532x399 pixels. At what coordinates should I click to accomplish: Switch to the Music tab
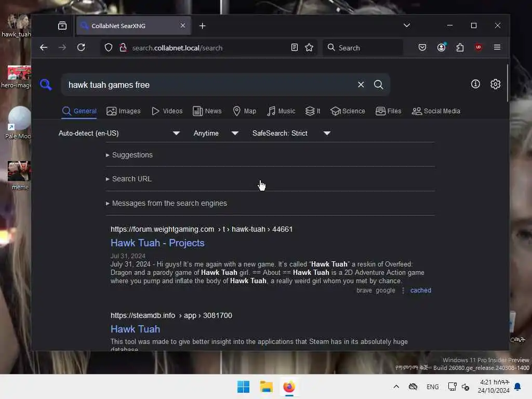tap(281, 111)
